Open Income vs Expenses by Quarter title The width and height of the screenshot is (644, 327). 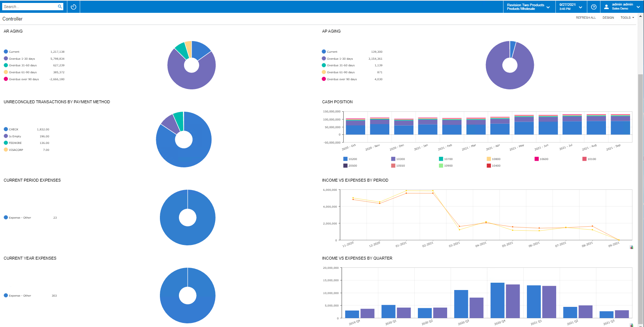click(357, 258)
